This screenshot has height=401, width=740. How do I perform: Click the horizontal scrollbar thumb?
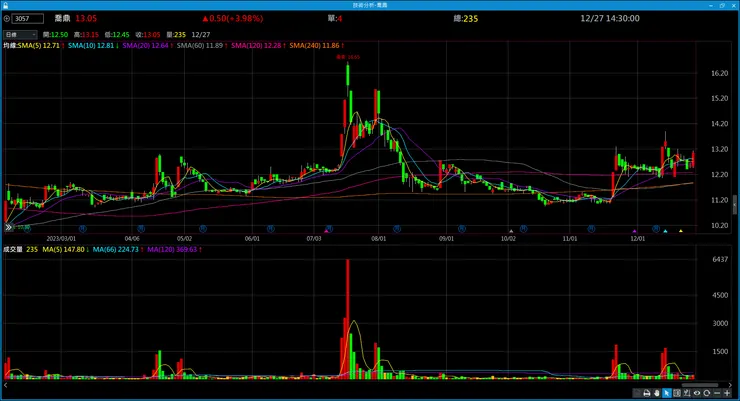click(x=700, y=385)
